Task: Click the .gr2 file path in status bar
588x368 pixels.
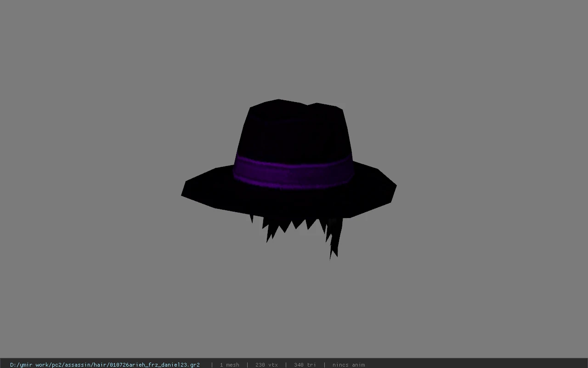Action: [105, 365]
